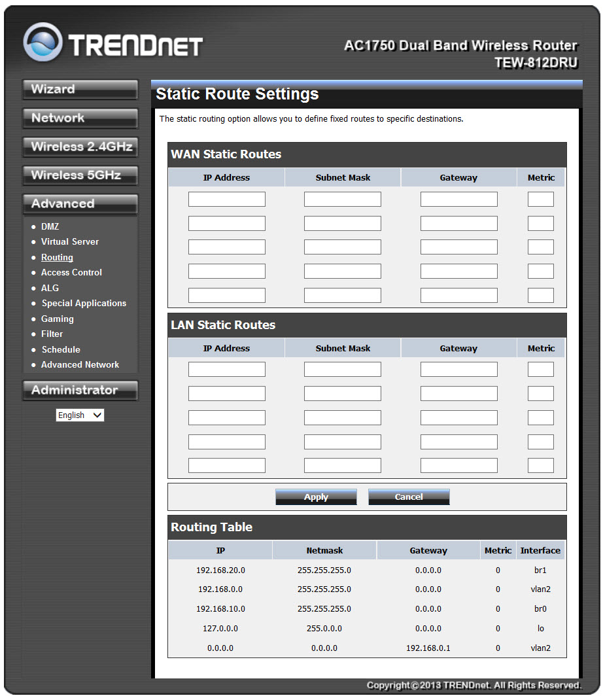Open the Network menu section
This screenshot has width=603, height=700.
tap(80, 118)
